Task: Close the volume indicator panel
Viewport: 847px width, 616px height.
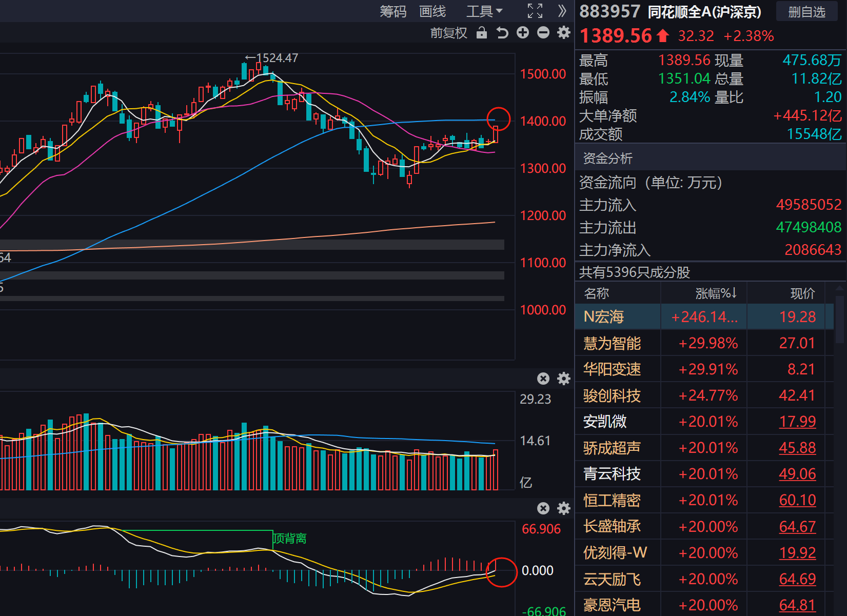Action: point(543,379)
